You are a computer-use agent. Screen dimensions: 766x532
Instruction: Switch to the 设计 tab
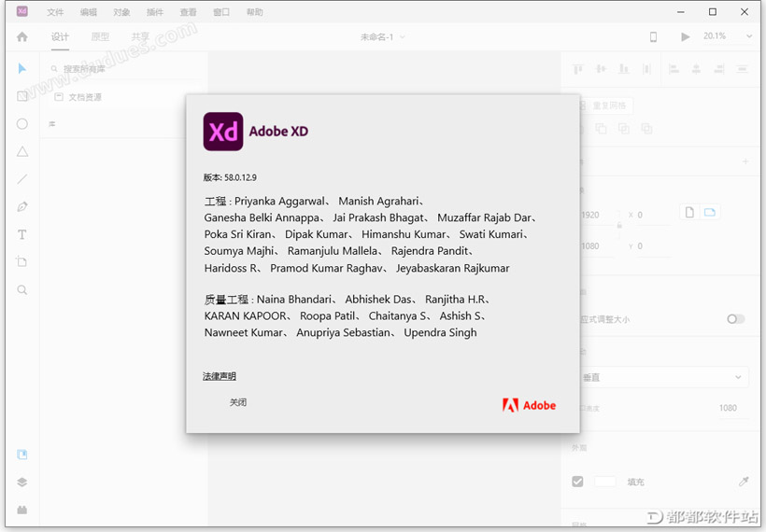coord(60,36)
